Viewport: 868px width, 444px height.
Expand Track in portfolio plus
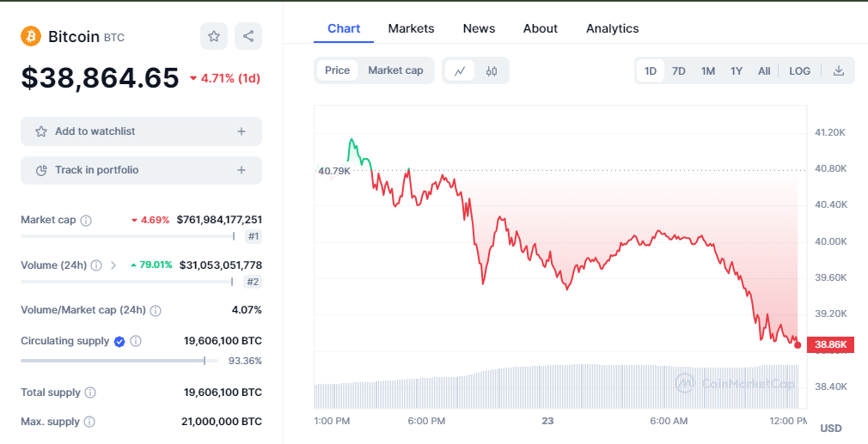(x=241, y=170)
